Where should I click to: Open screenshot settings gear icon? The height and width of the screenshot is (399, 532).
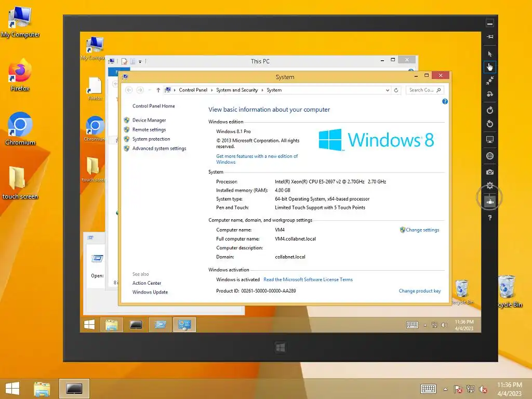489,185
